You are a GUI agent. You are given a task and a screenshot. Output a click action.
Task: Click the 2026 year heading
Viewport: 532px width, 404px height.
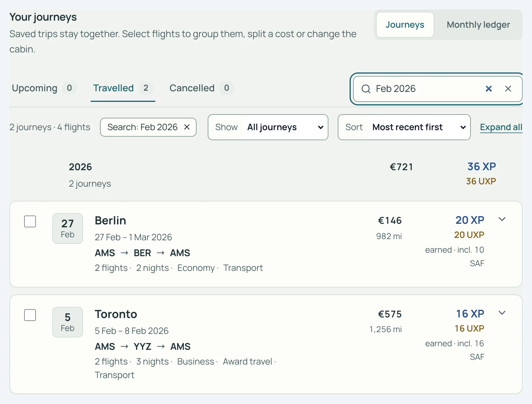(x=80, y=167)
